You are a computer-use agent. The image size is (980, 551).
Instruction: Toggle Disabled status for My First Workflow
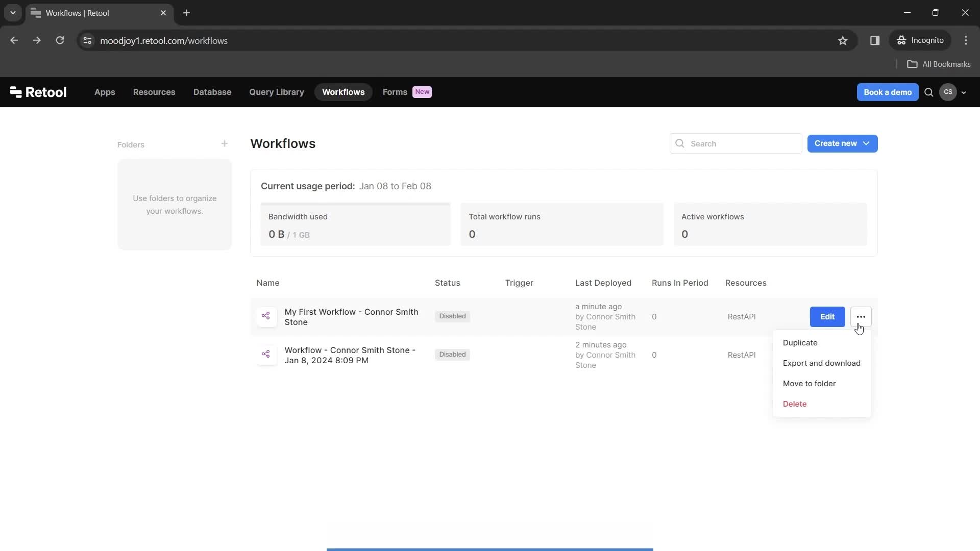click(452, 316)
